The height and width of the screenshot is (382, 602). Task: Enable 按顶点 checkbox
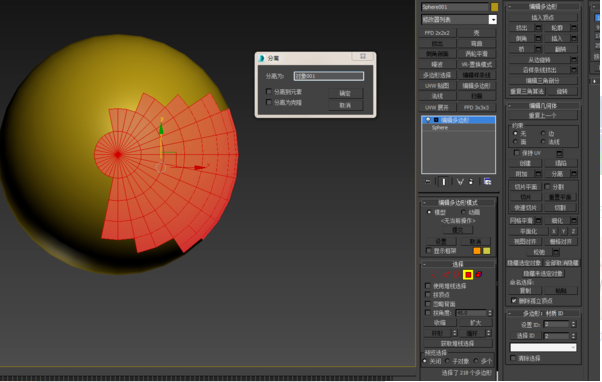point(428,294)
